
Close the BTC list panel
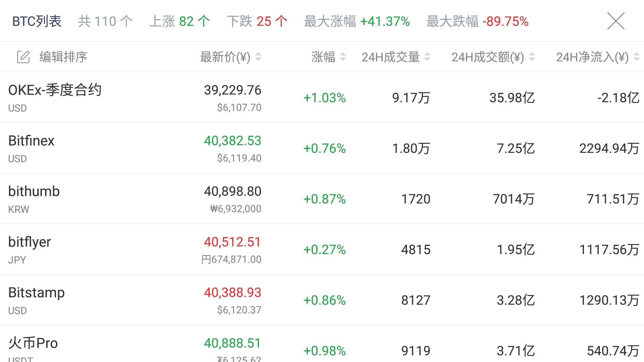pyautogui.click(x=616, y=21)
